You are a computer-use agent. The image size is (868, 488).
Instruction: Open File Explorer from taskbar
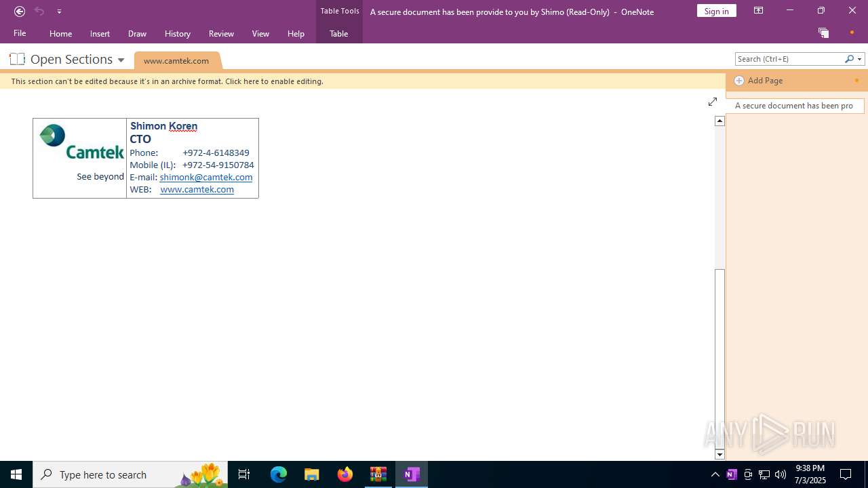(312, 474)
